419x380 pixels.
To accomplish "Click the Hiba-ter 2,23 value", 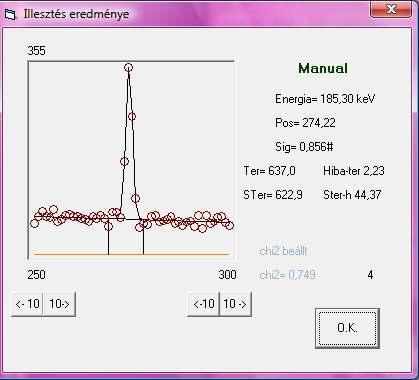I will 354,171.
